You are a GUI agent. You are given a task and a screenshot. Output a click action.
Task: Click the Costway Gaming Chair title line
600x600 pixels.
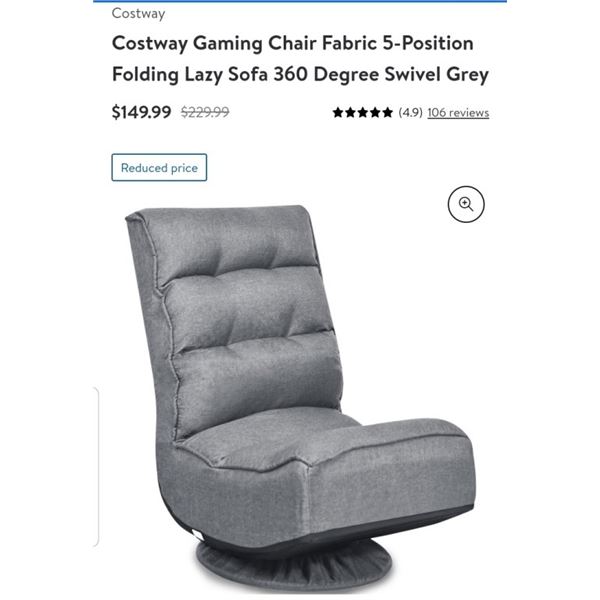(292, 43)
